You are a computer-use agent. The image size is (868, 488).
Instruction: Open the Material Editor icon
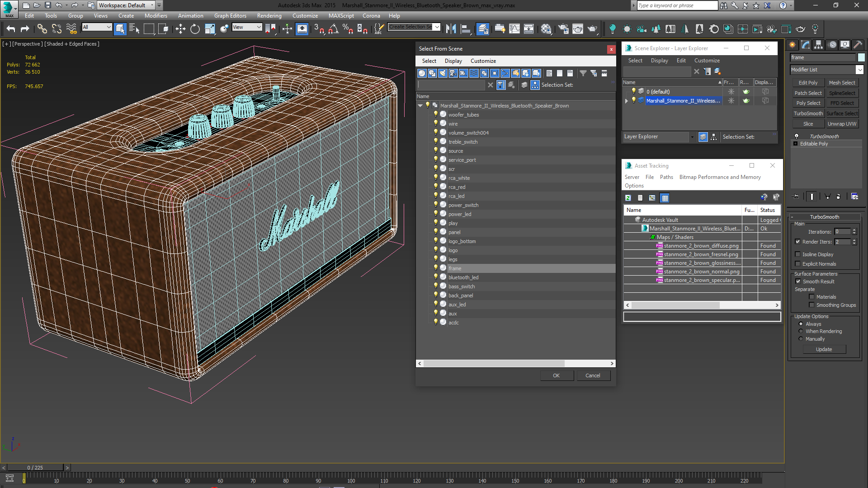click(x=546, y=29)
